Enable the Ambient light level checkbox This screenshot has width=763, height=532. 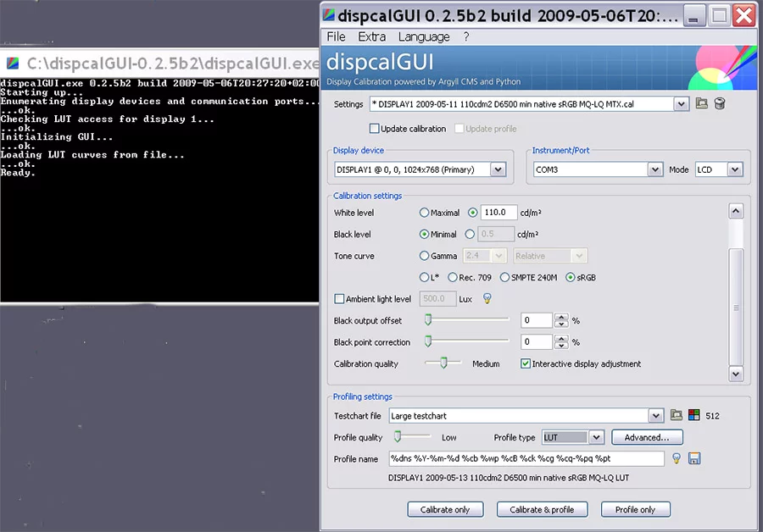339,298
